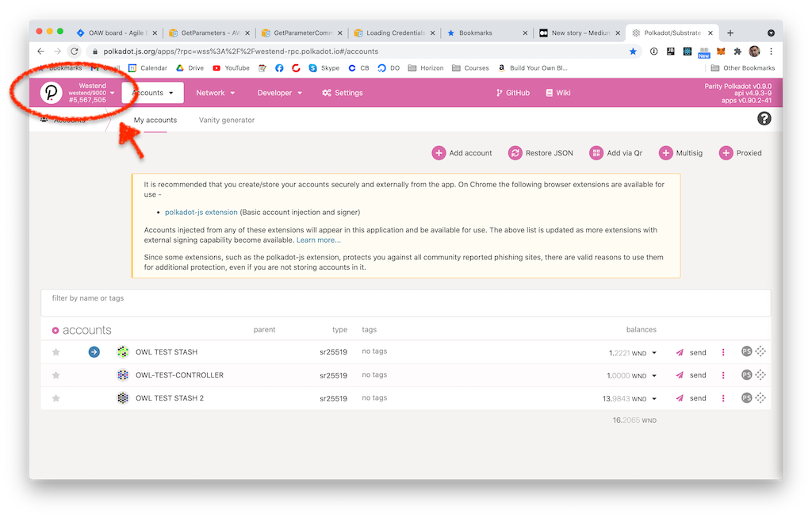This screenshot has width=812, height=518.
Task: Open the Developer menu
Action: coord(280,93)
